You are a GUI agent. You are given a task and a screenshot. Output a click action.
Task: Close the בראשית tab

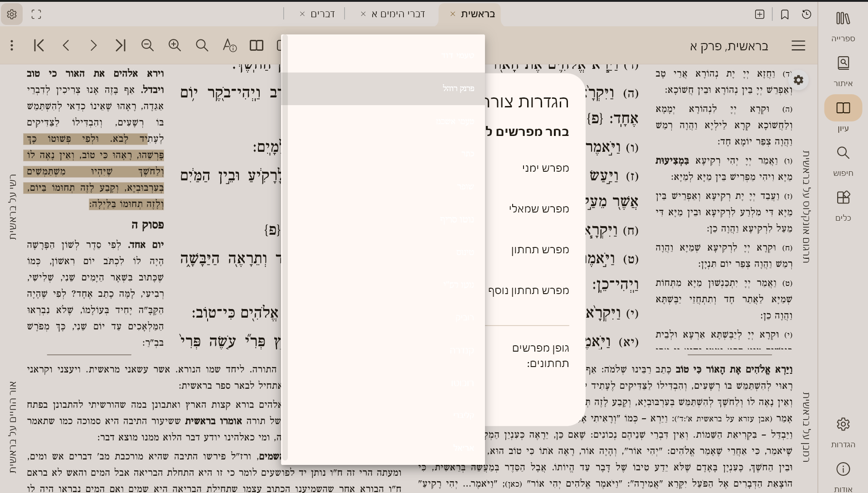(452, 14)
